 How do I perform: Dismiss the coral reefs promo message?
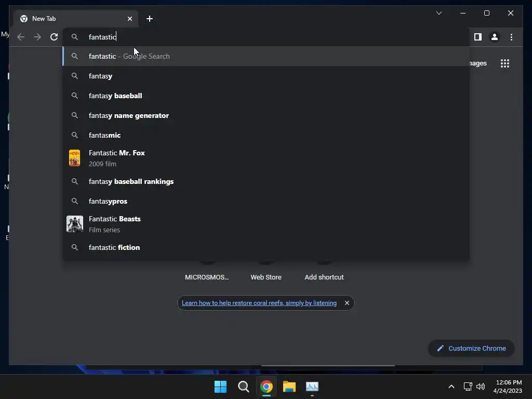click(x=347, y=303)
